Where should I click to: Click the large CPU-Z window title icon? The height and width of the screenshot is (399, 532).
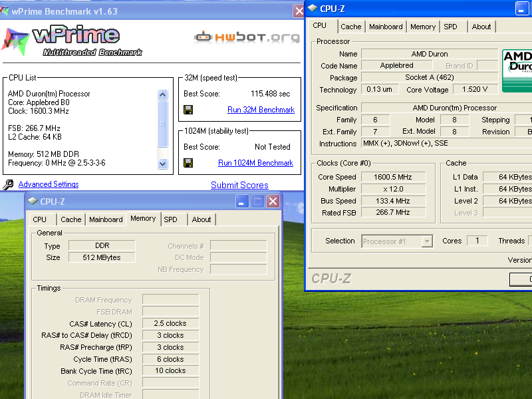click(x=313, y=9)
